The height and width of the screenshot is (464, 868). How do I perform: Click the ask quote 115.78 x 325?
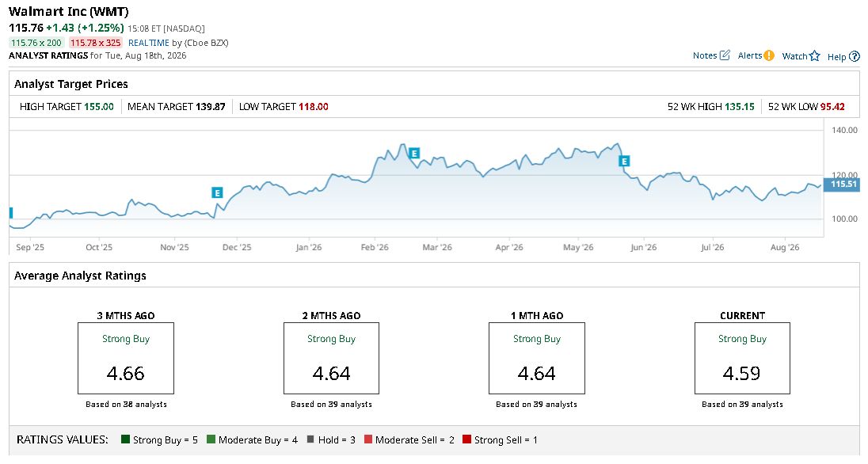(x=95, y=43)
